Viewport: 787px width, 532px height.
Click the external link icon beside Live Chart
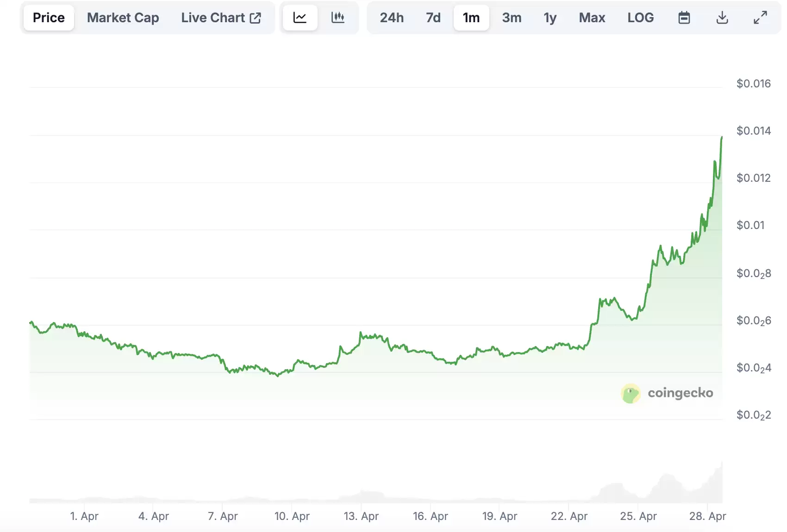[256, 18]
